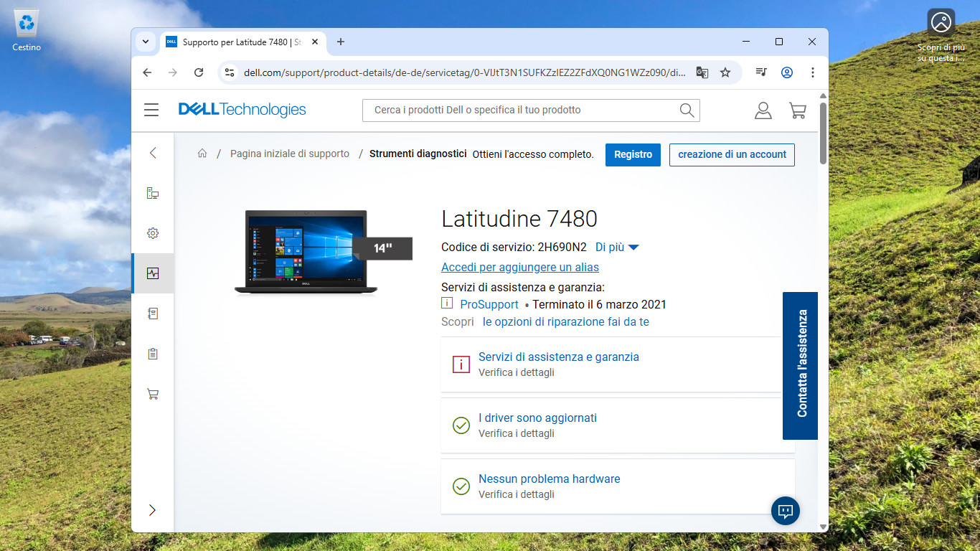Select the diagnostics sidebar icon
Screen dimensions: 980x551
tap(152, 273)
